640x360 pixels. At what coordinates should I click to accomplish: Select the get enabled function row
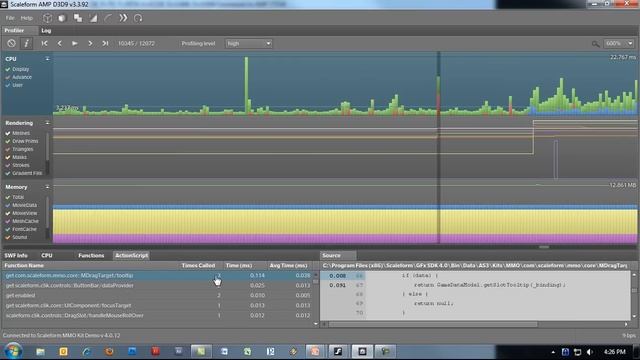tap(157, 296)
